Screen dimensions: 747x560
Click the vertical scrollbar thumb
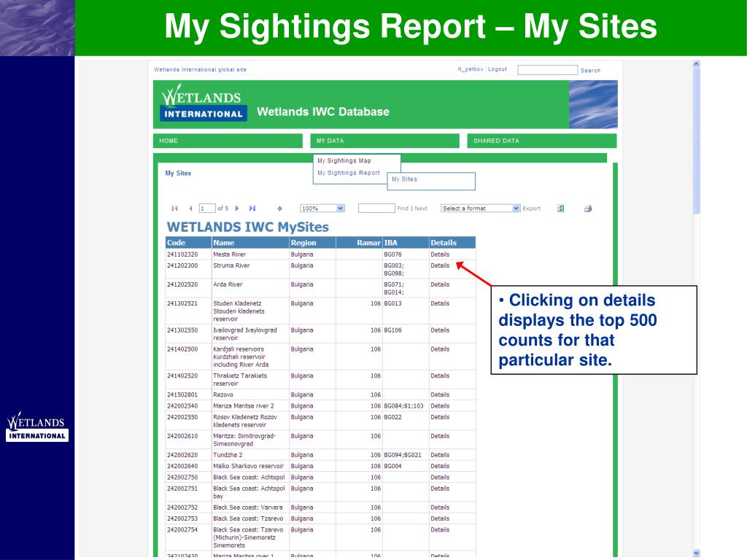[x=696, y=141]
